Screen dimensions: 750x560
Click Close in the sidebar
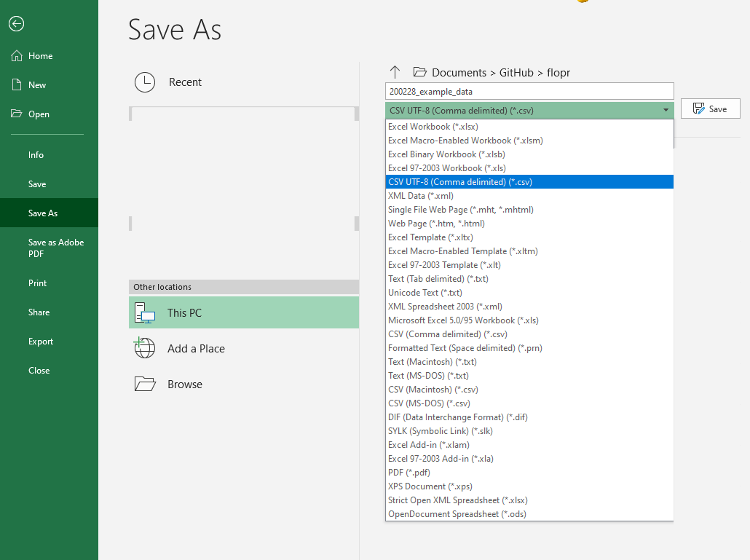[39, 371]
